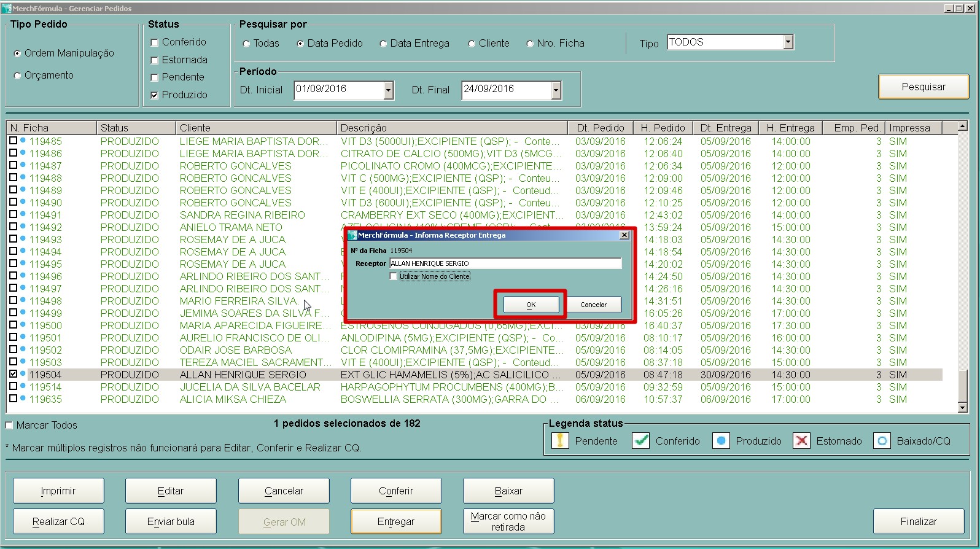Enable the Utilizar Nome do Cliente checkbox
Screen dimensions: 980x549
pos(394,276)
